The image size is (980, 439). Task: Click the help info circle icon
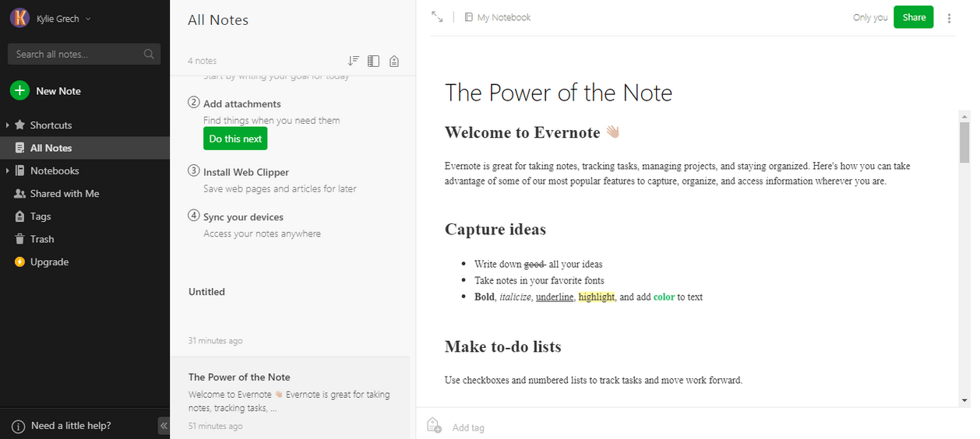(x=18, y=426)
